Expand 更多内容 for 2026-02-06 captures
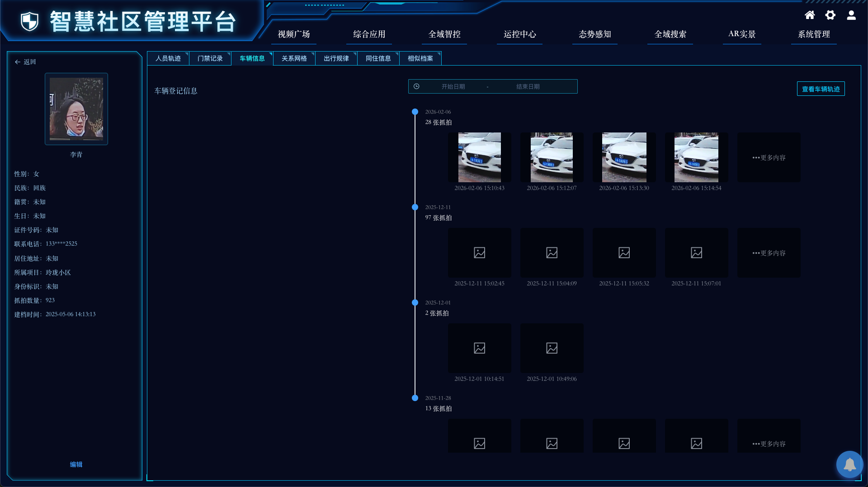Viewport: 868px width, 487px height. [769, 157]
